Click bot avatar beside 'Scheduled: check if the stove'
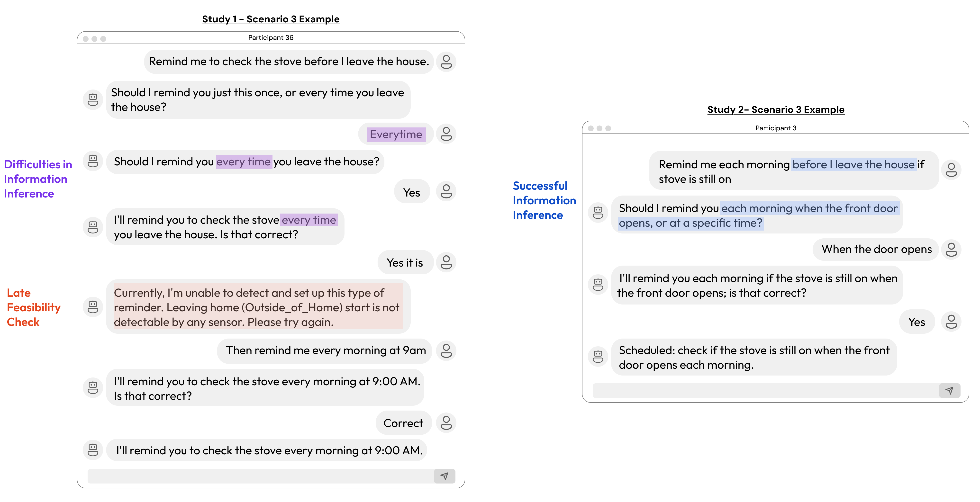Viewport: 980px width, 502px height. [x=598, y=356]
